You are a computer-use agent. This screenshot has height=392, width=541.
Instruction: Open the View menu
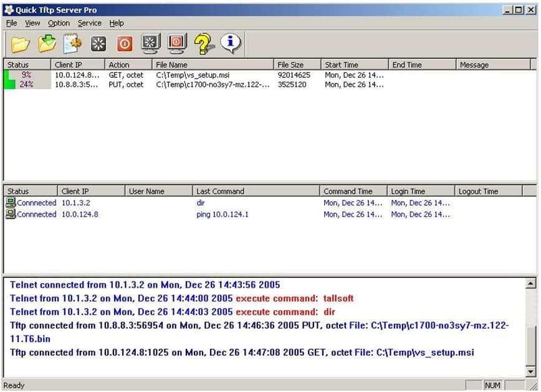[32, 23]
